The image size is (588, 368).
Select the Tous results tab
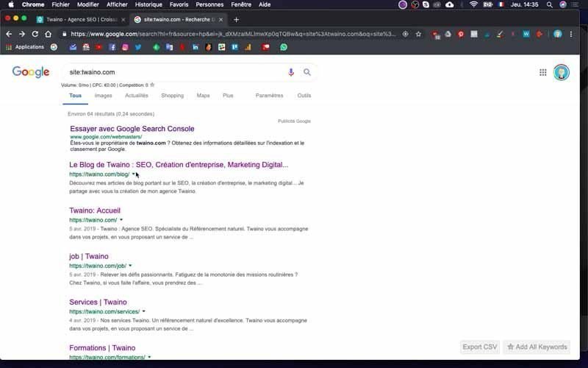[76, 96]
